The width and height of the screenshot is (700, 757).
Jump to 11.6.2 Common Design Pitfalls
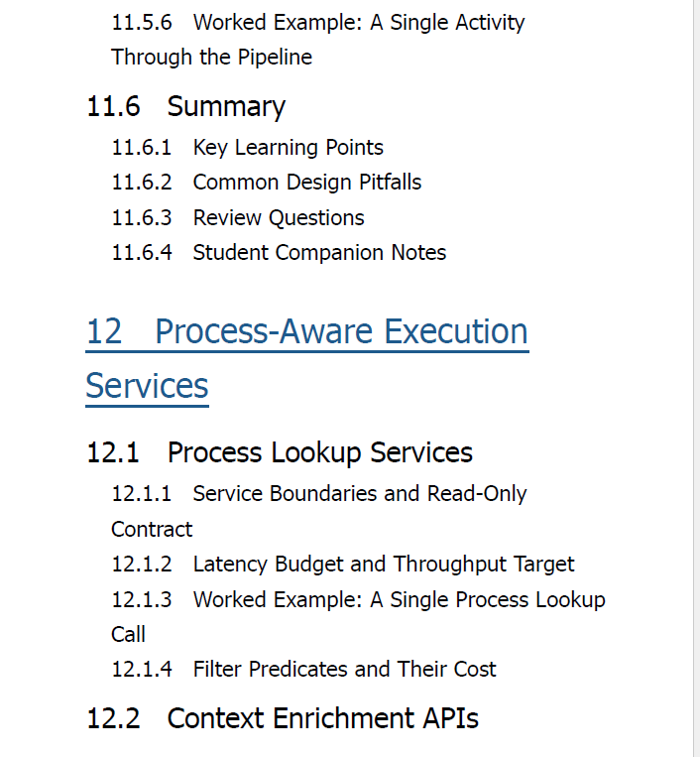[267, 183]
